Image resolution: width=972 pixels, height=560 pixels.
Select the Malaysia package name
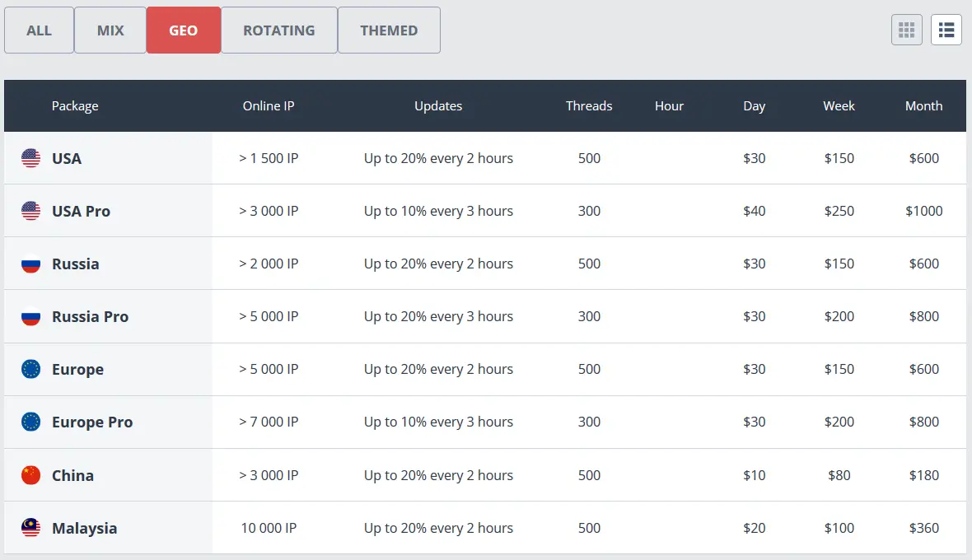pos(84,529)
